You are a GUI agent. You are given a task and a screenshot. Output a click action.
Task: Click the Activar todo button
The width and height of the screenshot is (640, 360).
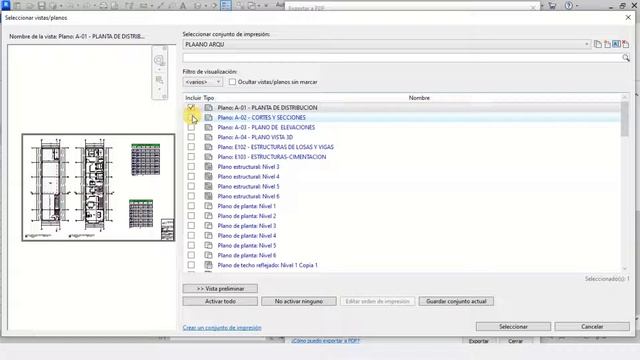pyautogui.click(x=220, y=301)
